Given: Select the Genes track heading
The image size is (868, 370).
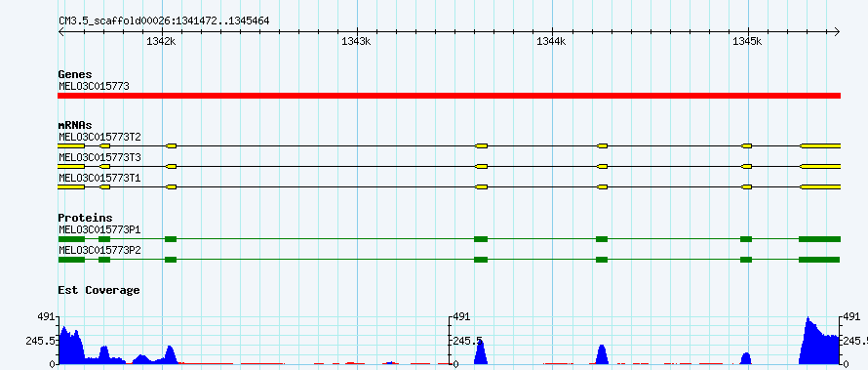Looking at the screenshot, I should tap(75, 74).
